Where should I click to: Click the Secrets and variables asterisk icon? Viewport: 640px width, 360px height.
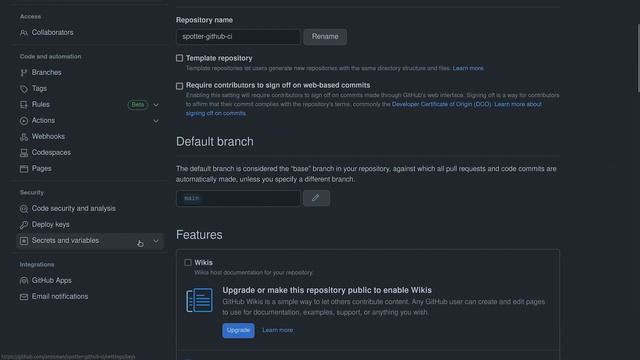[24, 241]
